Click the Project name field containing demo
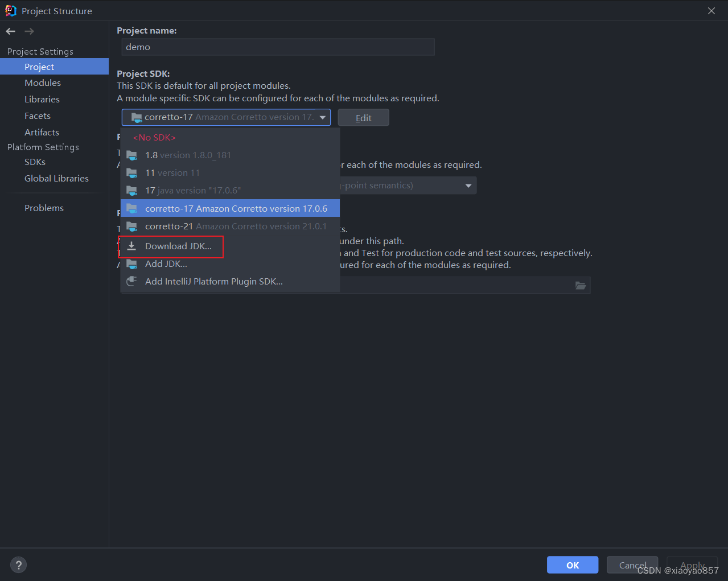The image size is (728, 581). tap(278, 47)
